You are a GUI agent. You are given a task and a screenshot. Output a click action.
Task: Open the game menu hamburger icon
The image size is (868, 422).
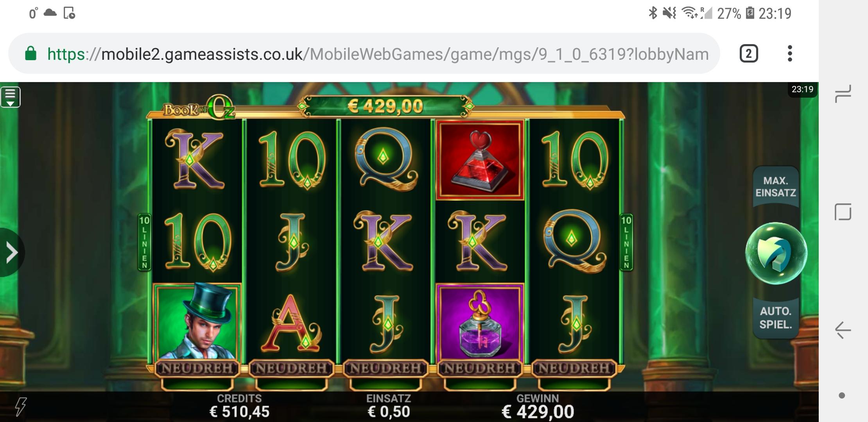point(11,97)
